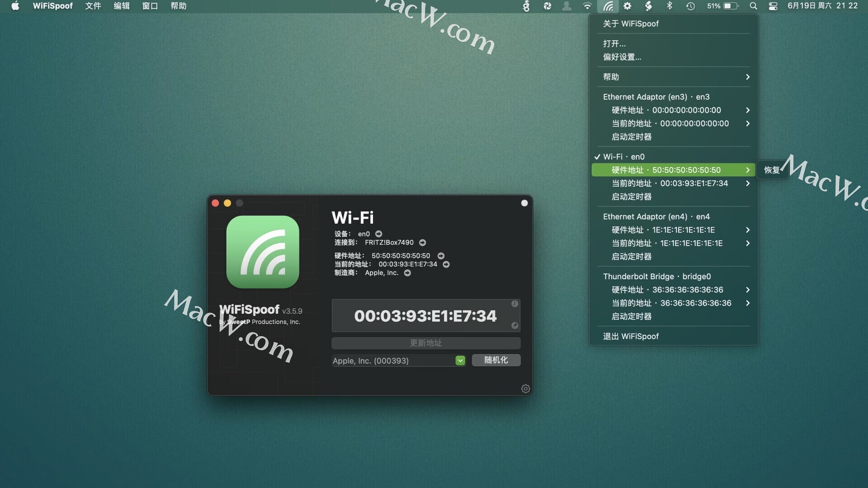Viewport: 868px width, 488px height.
Task: Click 启动定时器 under Wi-Fi en0
Action: (x=673, y=197)
